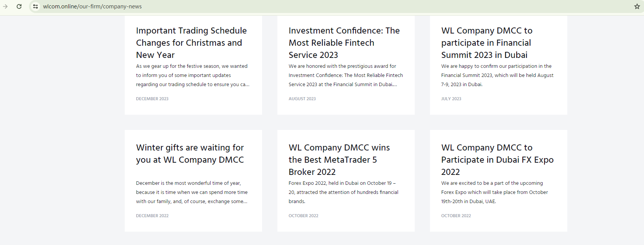The height and width of the screenshot is (245, 644).
Task: Open the site information icon
Action: pos(35,6)
